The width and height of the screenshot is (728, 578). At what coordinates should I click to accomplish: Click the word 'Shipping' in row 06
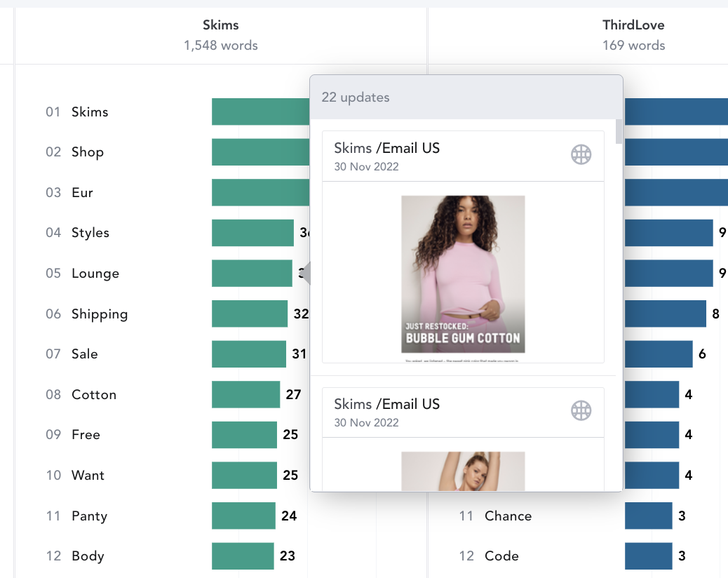[100, 314]
